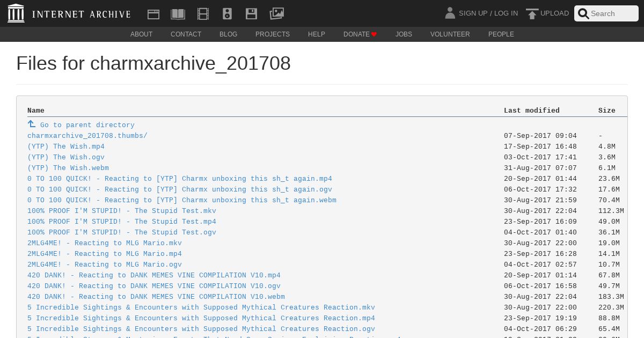This screenshot has height=338, width=644.
Task: Open 420 DANK! VINE COMPILATION V10.webm
Action: (x=156, y=297)
